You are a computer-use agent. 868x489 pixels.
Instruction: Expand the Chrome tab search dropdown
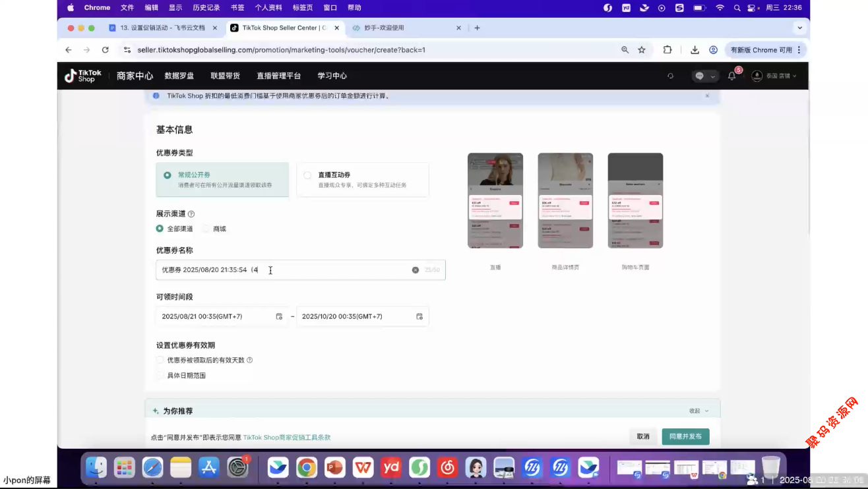click(x=800, y=28)
